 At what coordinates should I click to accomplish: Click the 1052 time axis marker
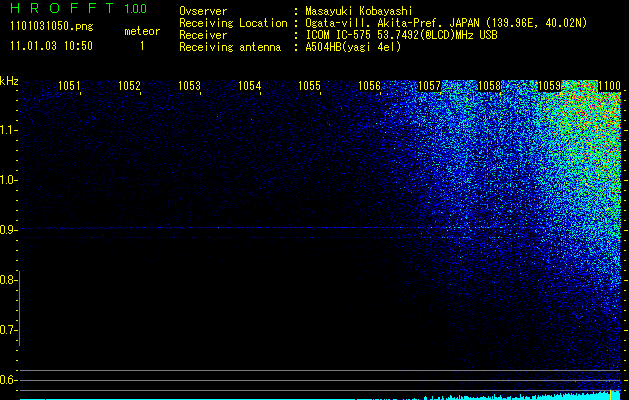tap(130, 86)
